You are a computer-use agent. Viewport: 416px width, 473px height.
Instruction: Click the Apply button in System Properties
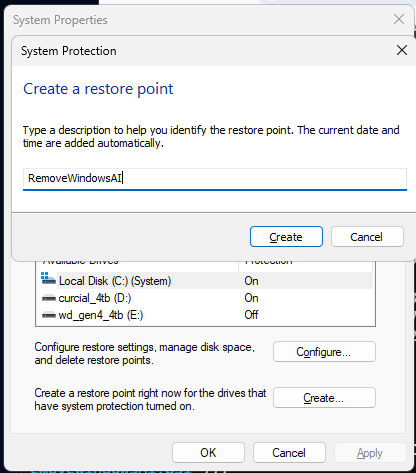(370, 453)
